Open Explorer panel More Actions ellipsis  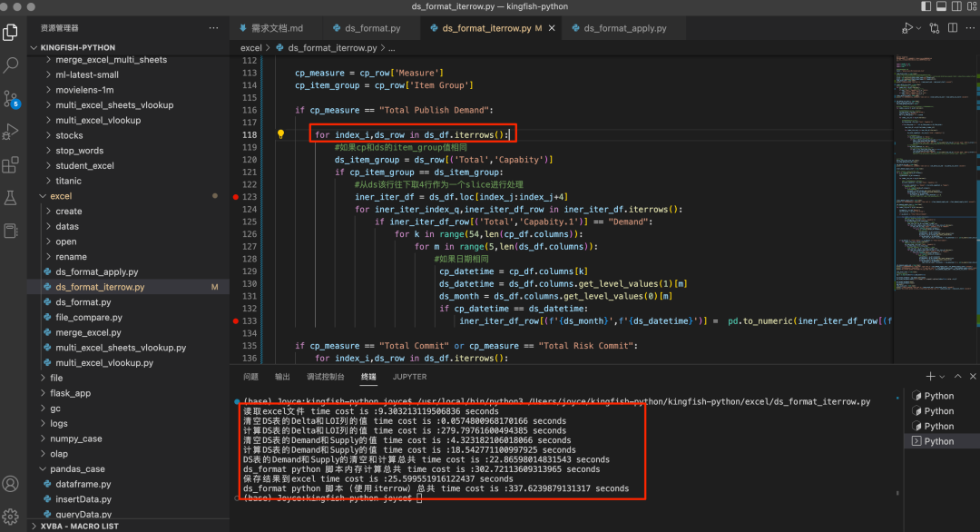point(214,28)
